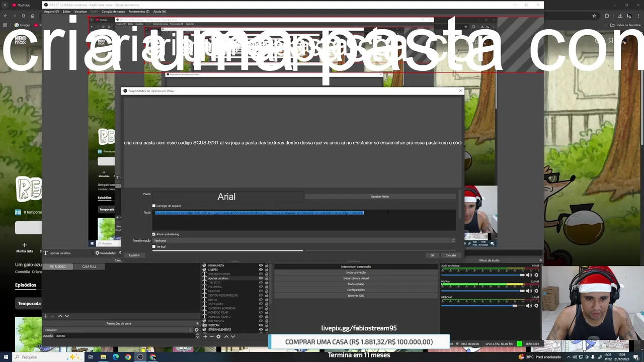Bookmark page with browser star icon
Viewport: 644px width, 362px height.
[x=594, y=16]
